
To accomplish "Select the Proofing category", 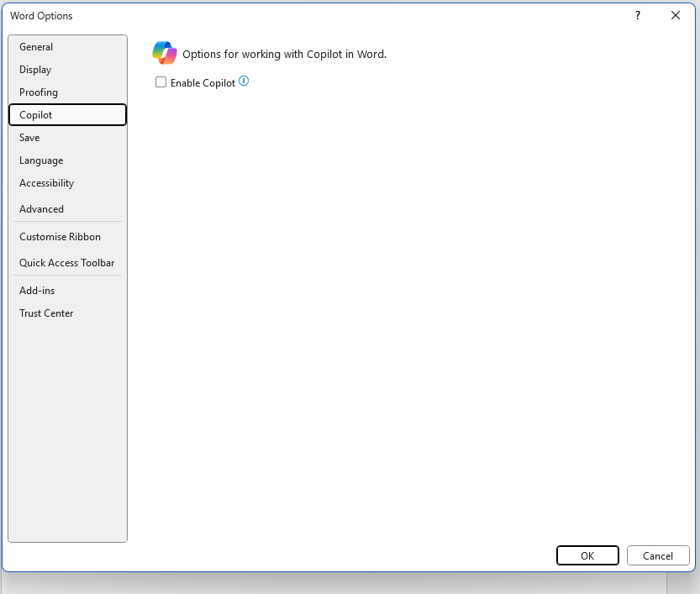I will 68,92.
